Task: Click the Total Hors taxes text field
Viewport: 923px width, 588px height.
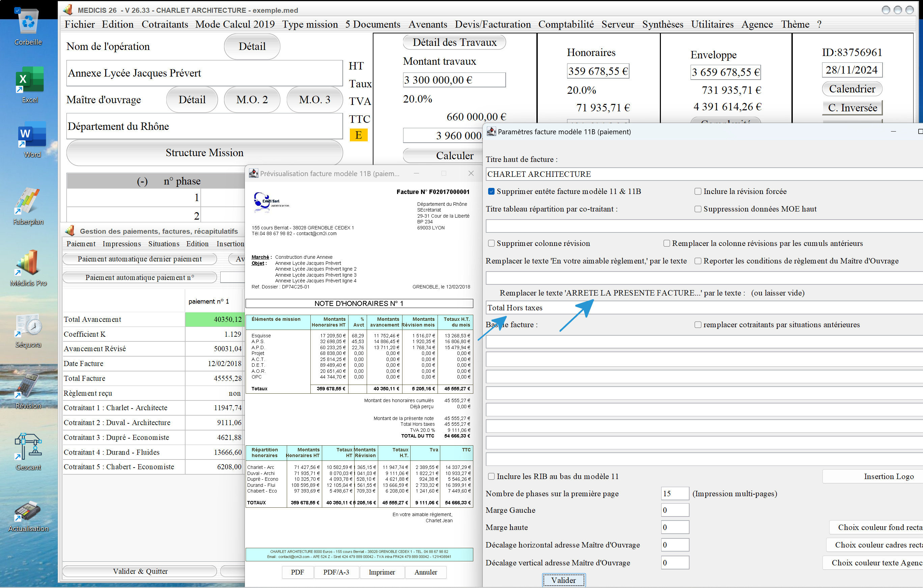Action: click(x=704, y=308)
